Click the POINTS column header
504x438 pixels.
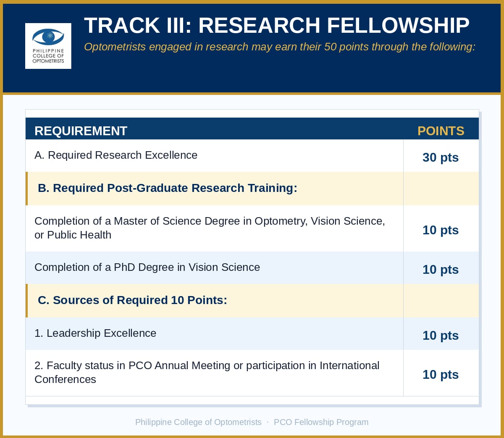tap(441, 131)
